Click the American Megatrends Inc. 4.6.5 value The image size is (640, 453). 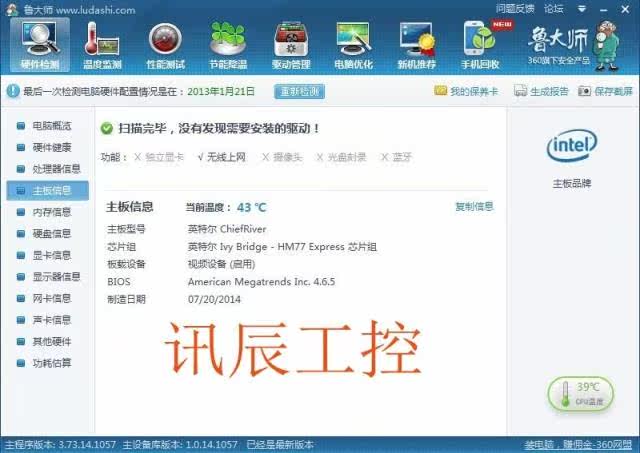point(261,282)
